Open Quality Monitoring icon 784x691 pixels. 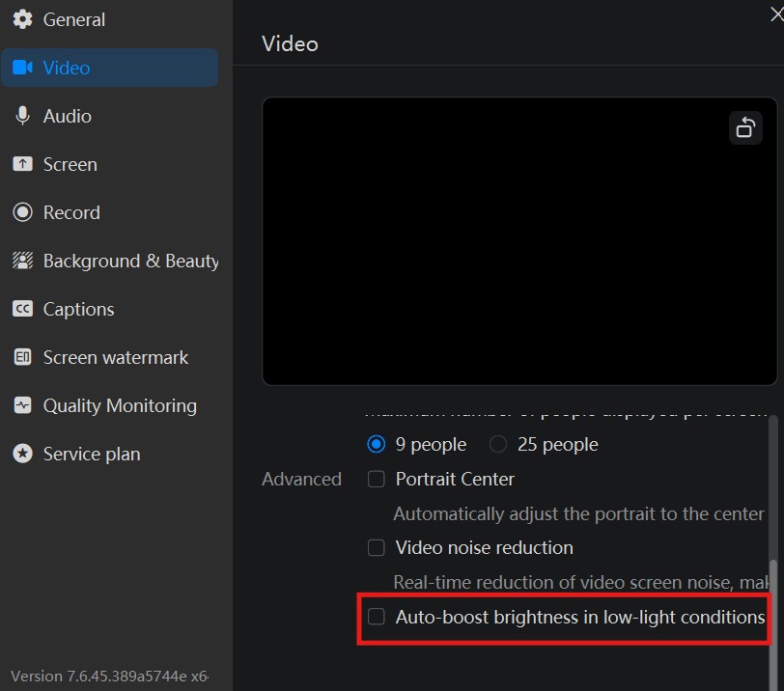click(x=22, y=405)
